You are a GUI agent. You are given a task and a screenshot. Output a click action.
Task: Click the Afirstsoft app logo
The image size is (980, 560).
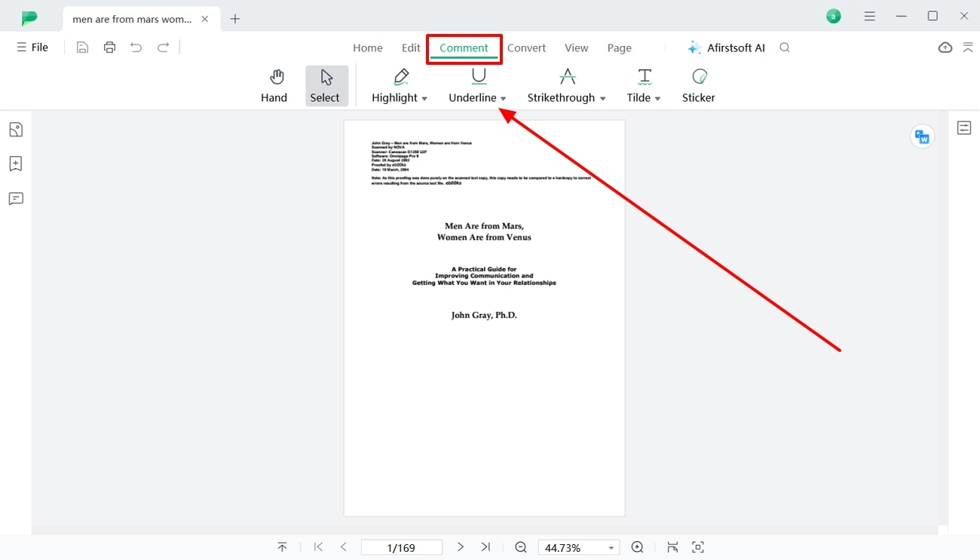click(29, 18)
